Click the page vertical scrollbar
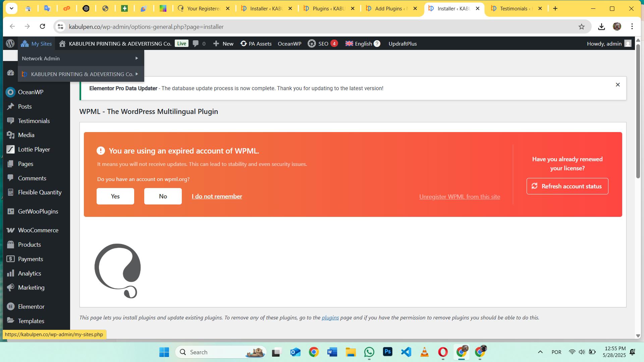644x362 pixels. coord(638,111)
